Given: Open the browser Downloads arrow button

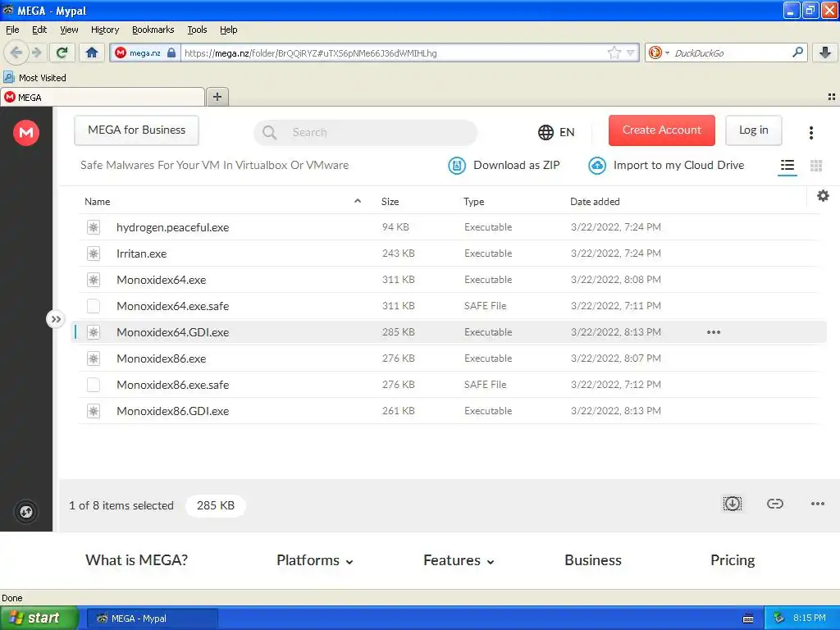Looking at the screenshot, I should 825,52.
